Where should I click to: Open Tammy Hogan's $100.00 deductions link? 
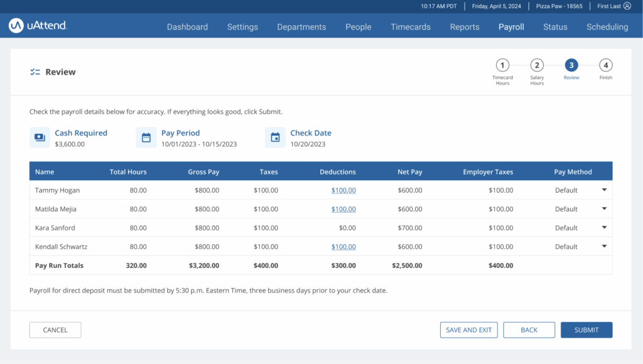[x=343, y=190]
